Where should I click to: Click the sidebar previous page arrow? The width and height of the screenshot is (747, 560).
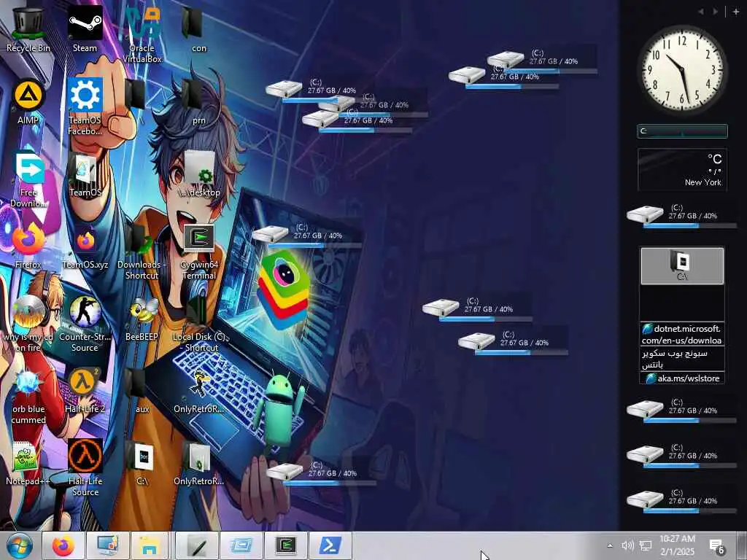tap(701, 12)
